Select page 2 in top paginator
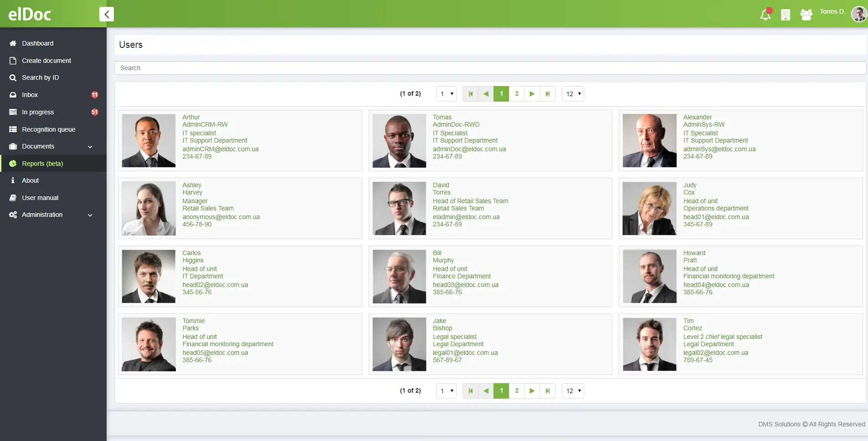The height and width of the screenshot is (441, 868). (517, 94)
